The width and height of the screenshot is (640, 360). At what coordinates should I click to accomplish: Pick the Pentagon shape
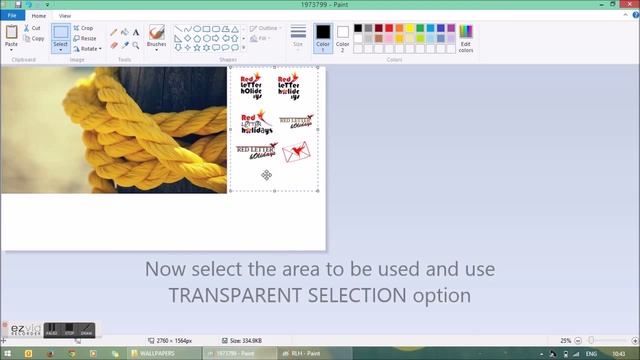(197, 38)
